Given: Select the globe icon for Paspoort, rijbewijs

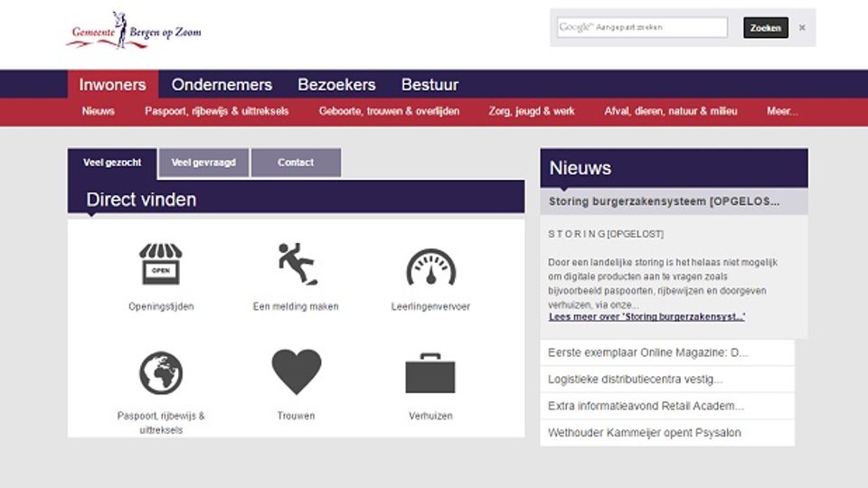Looking at the screenshot, I should click(161, 373).
